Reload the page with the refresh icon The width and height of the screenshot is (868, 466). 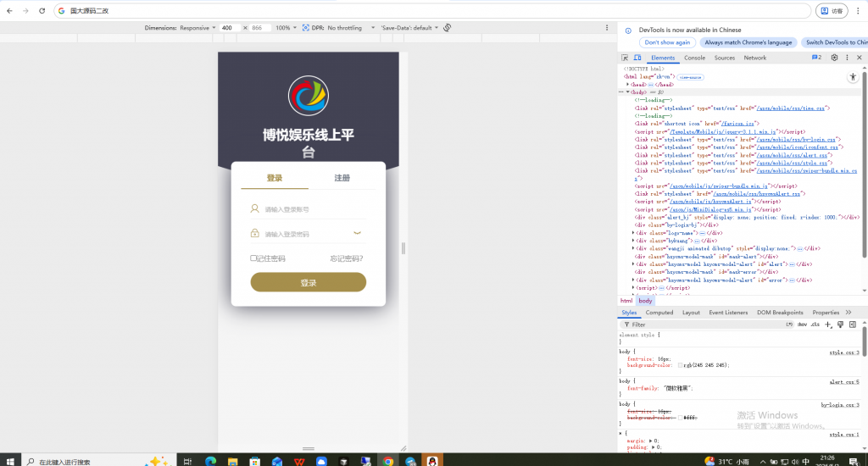point(42,10)
